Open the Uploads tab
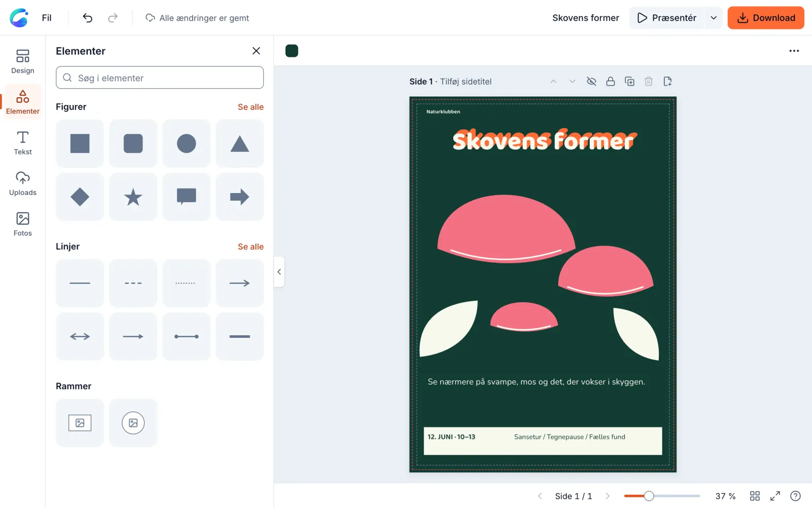 23,184
